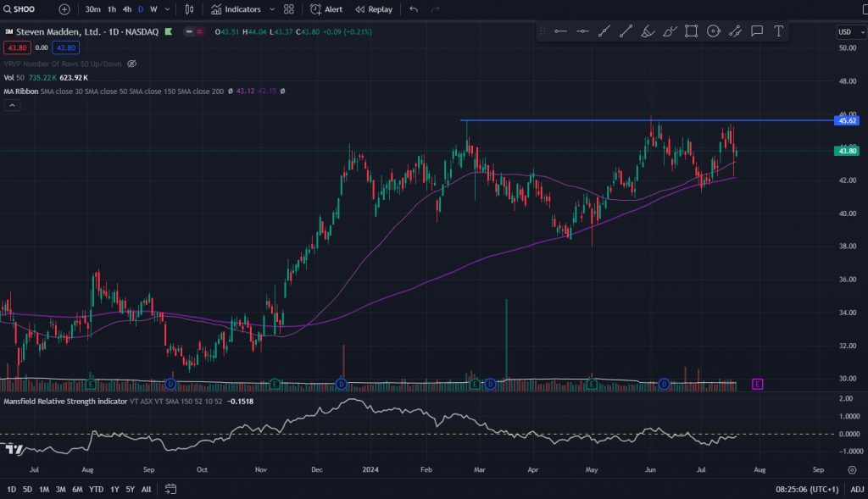Open the USD currency dropdown
The width and height of the screenshot is (868, 499).
coord(848,31)
